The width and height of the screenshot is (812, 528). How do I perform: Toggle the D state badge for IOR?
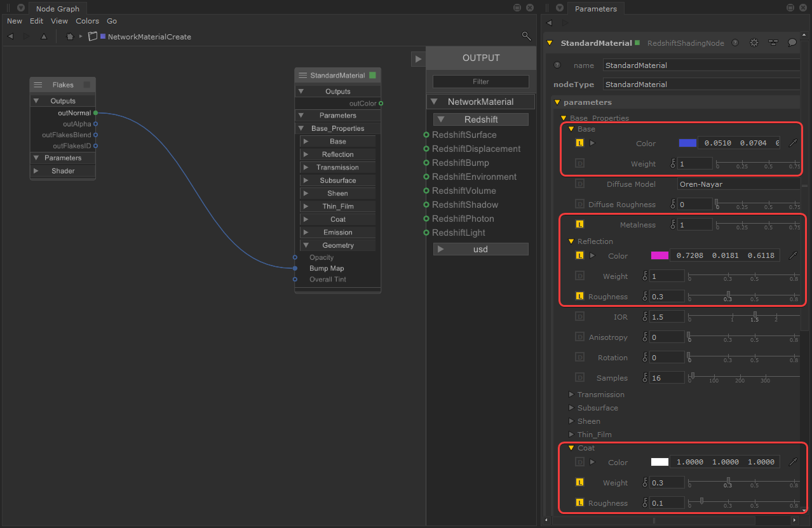[579, 316]
